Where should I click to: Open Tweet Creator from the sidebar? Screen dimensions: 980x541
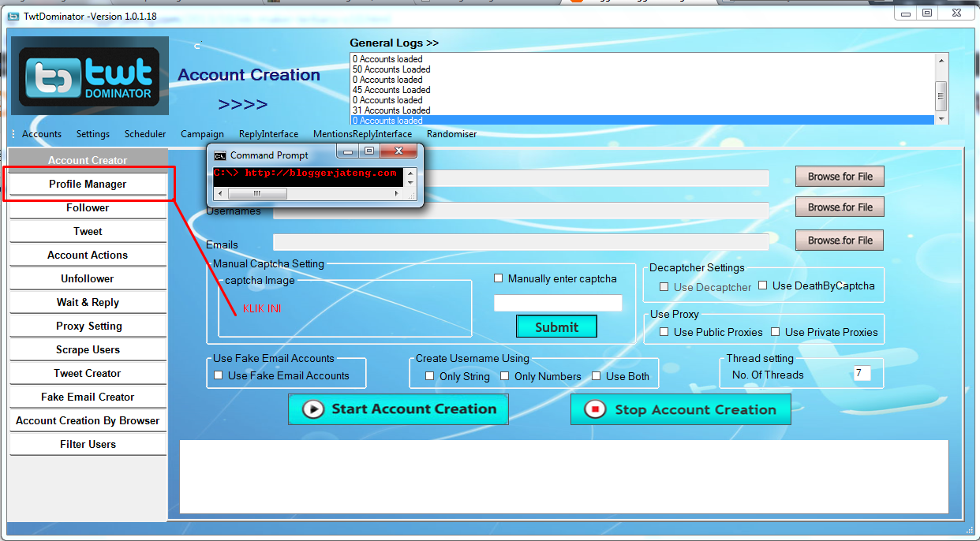tap(87, 373)
